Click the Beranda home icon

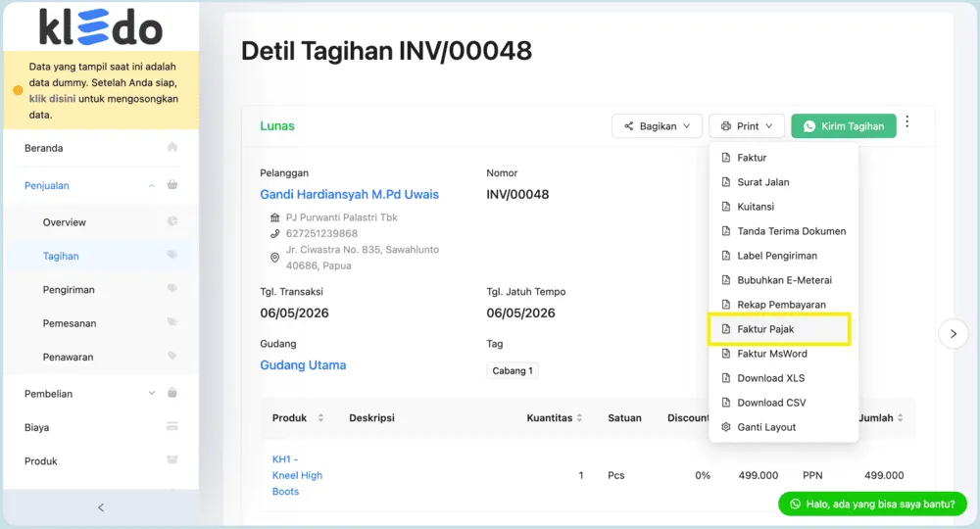click(172, 147)
